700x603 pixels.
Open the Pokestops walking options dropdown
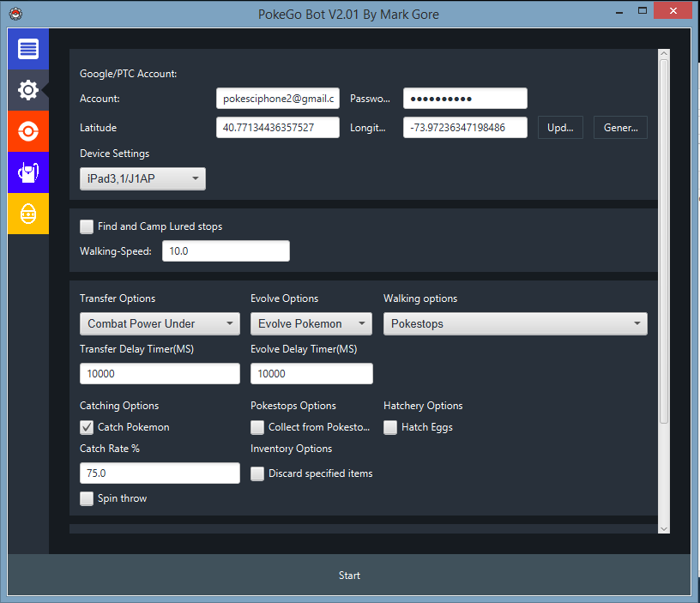(x=515, y=323)
